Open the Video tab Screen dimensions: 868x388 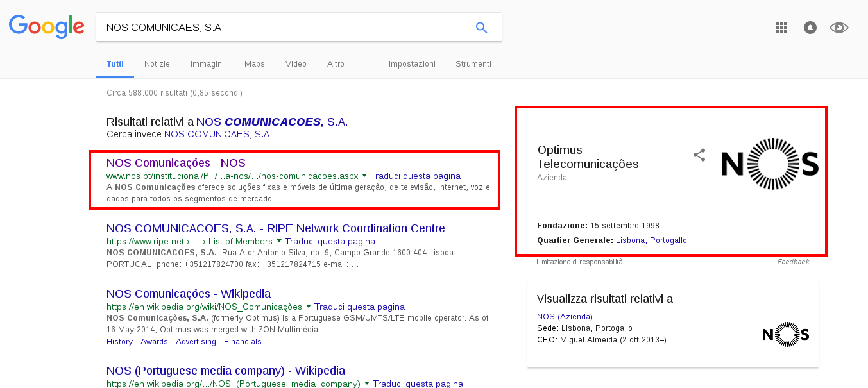[296, 64]
